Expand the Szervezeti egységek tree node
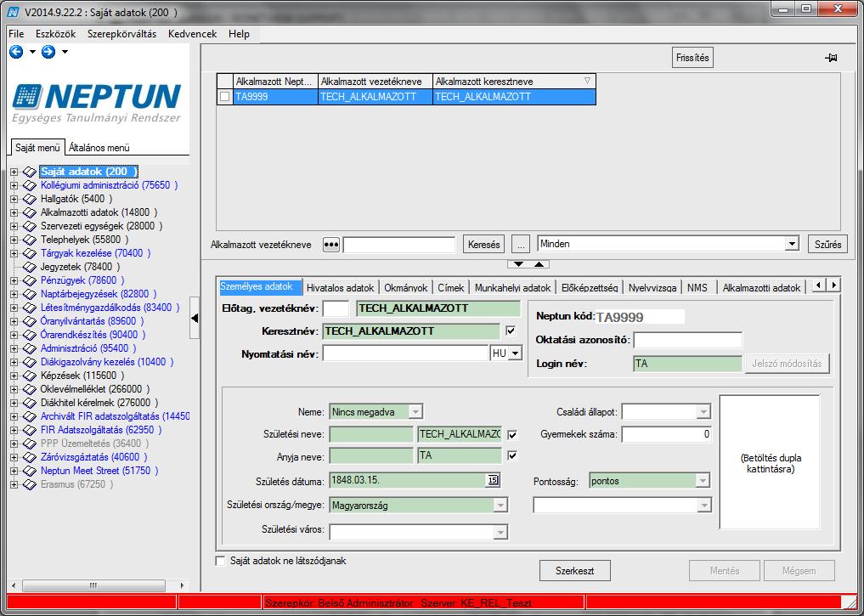Viewport: 864px width, 616px height. pyautogui.click(x=14, y=227)
